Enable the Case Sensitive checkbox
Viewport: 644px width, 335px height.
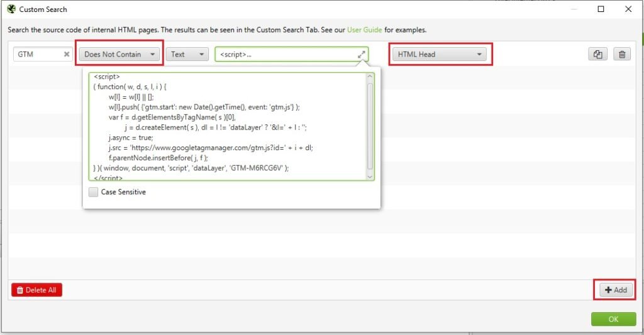94,192
